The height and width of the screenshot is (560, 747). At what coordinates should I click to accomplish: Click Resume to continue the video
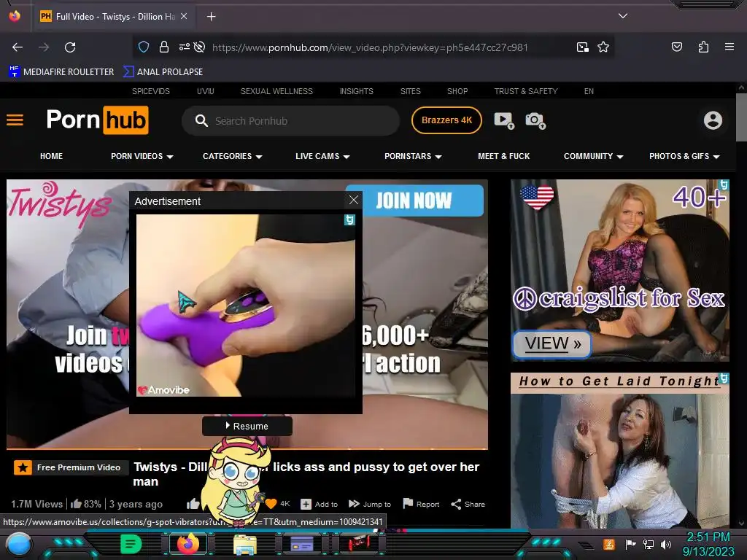[x=247, y=426]
